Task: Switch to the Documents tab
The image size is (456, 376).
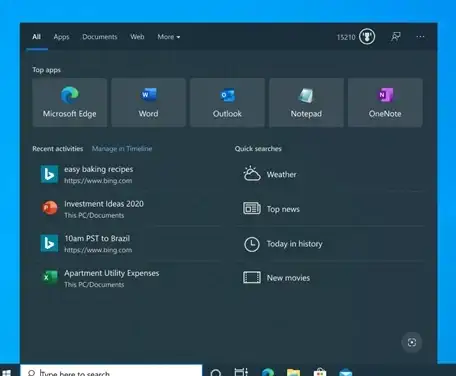Action: [x=100, y=37]
